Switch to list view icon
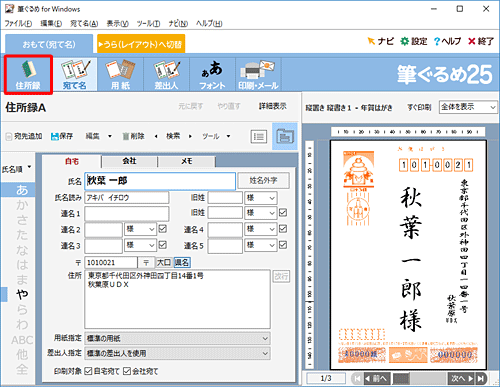The height and width of the screenshot is (387, 500). pos(259,137)
